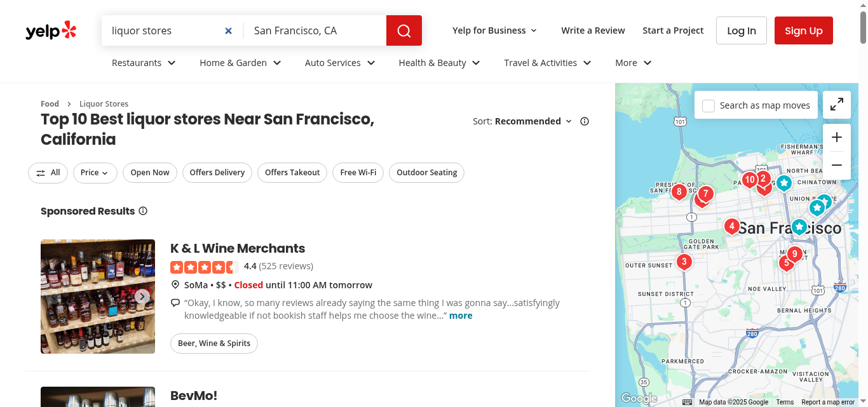Viewport: 868px width, 407px height.
Task: Open K & L Wine Merchants photo
Action: 98,297
